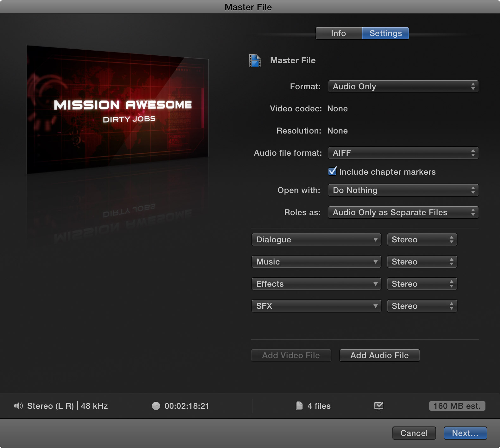Cancel the Master File dialog
Screen dimensions: 500x448
[414, 433]
